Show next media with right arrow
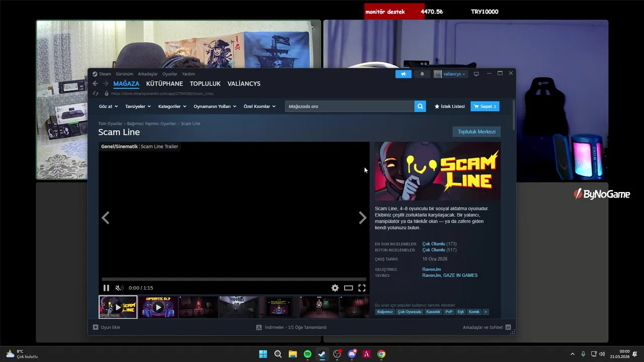Image resolution: width=644 pixels, height=362 pixels. click(x=362, y=218)
